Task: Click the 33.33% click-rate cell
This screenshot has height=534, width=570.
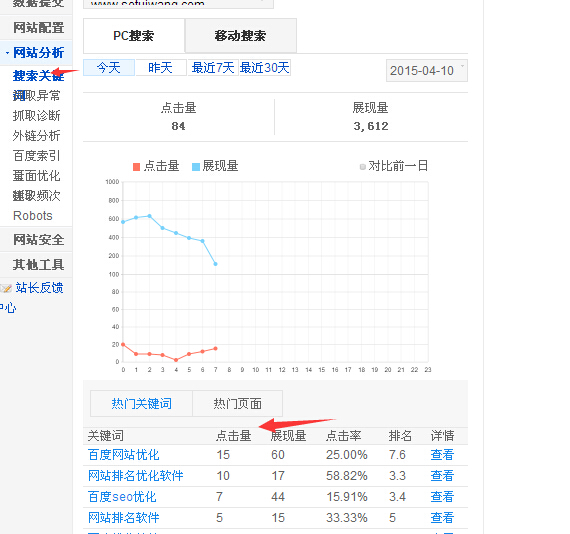Action: point(347,518)
